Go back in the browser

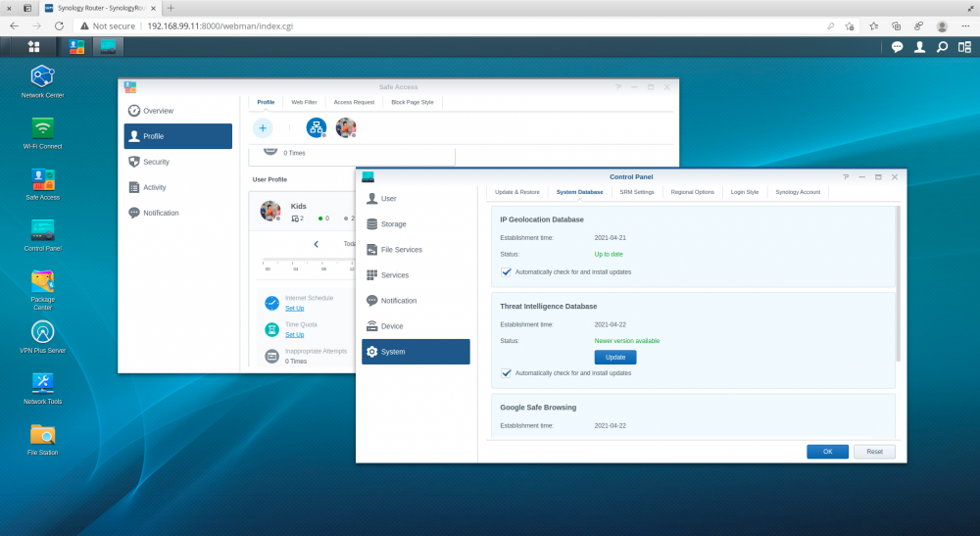click(x=15, y=26)
